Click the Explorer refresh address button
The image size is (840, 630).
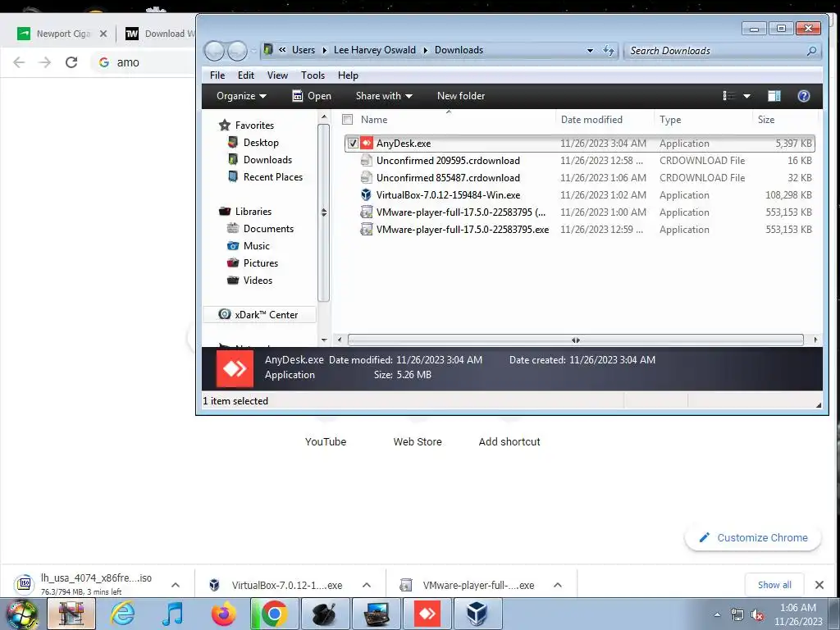609,50
